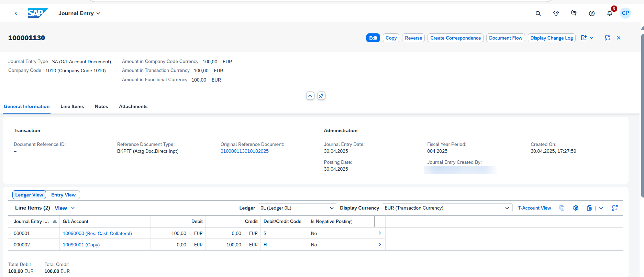Click the document number 100001130

[x=26, y=38]
